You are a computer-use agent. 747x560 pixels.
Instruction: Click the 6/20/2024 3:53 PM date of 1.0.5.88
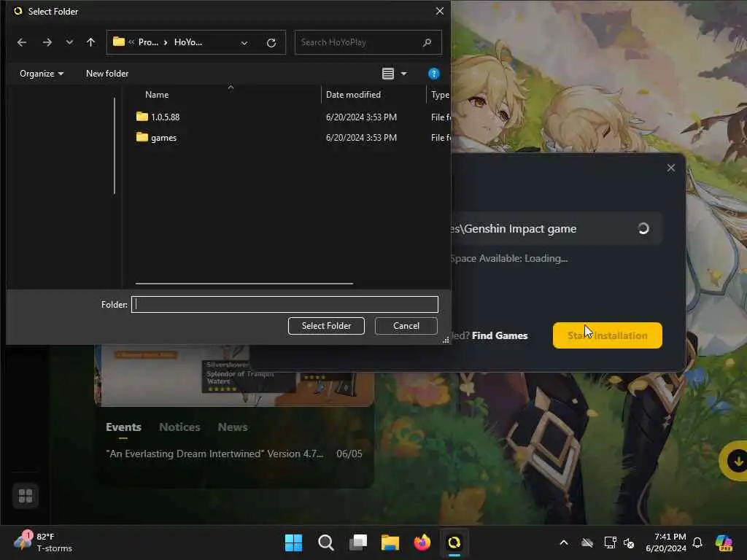pos(361,117)
